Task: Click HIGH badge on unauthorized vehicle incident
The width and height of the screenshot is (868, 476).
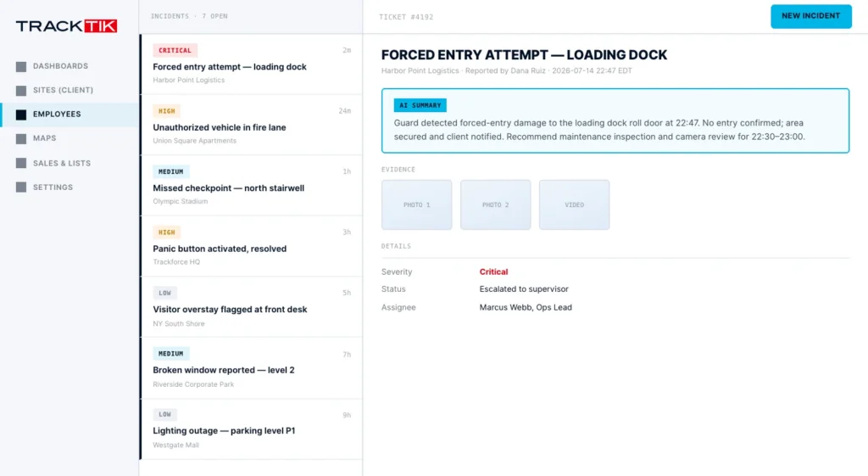Action: [167, 111]
